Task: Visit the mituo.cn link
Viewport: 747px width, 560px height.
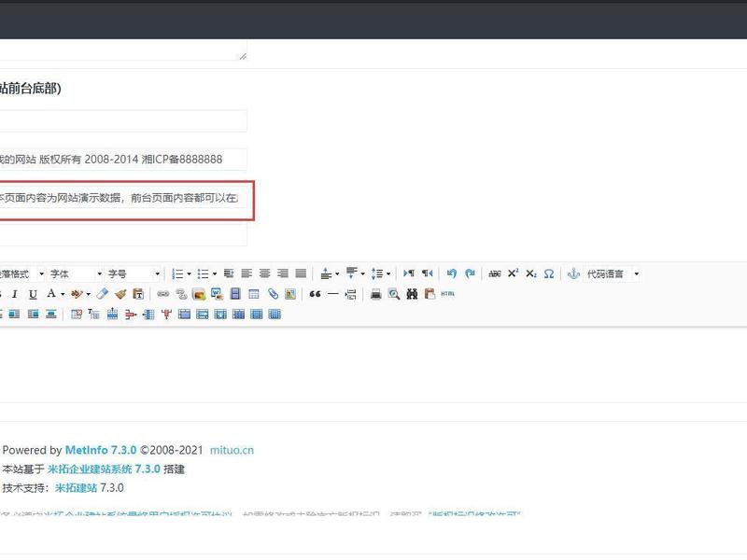Action: point(232,450)
